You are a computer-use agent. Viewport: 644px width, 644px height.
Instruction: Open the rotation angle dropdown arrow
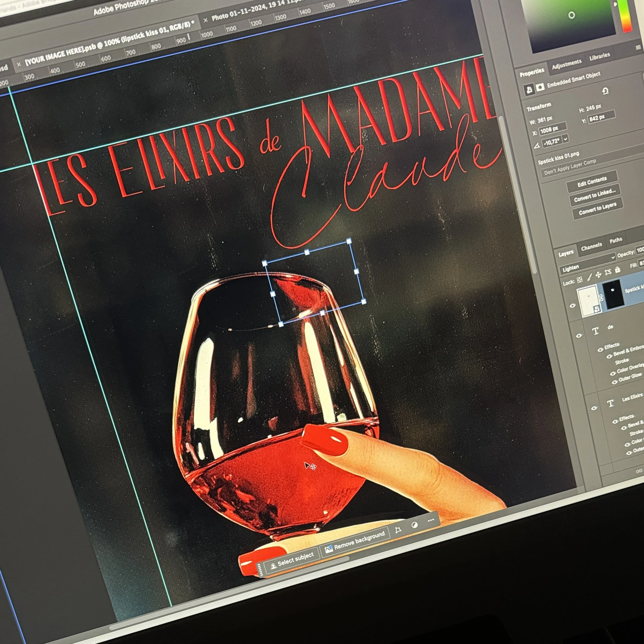coord(566,139)
